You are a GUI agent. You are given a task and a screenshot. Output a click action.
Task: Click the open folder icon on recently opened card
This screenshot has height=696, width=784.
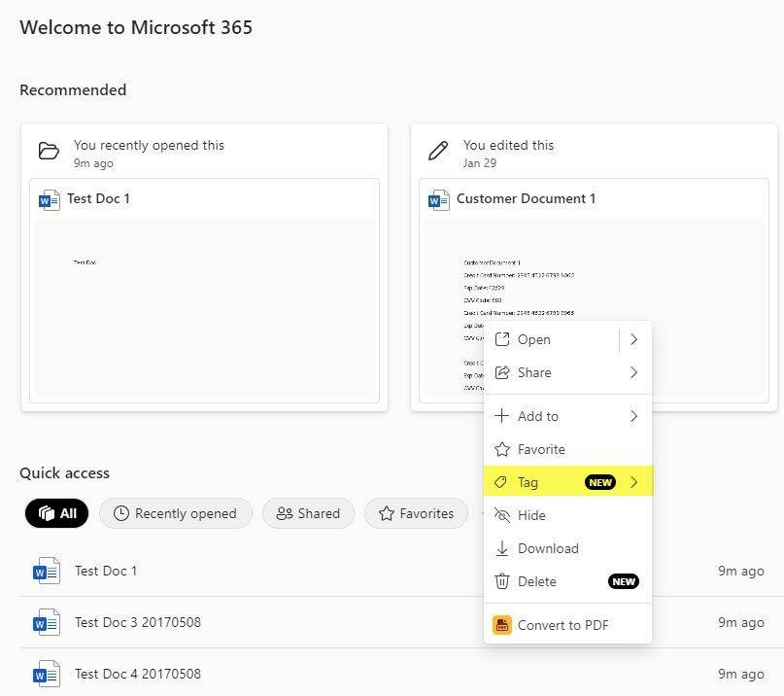(49, 151)
